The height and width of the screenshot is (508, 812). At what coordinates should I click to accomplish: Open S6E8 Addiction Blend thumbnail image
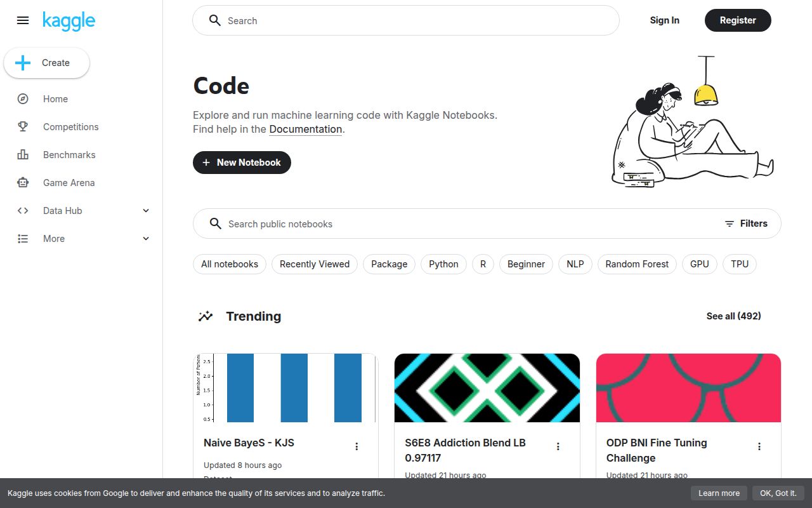pos(487,388)
